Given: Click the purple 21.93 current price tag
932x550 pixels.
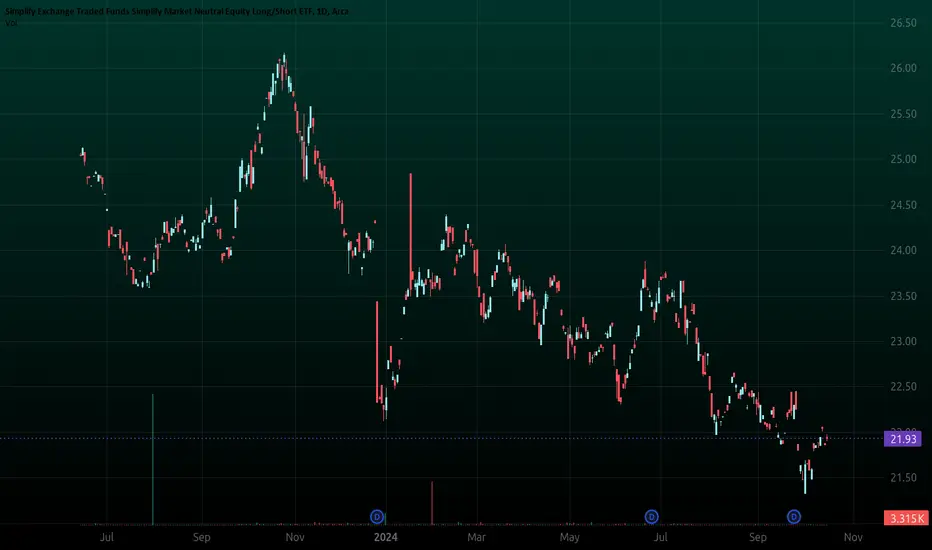Looking at the screenshot, I should [x=903, y=439].
